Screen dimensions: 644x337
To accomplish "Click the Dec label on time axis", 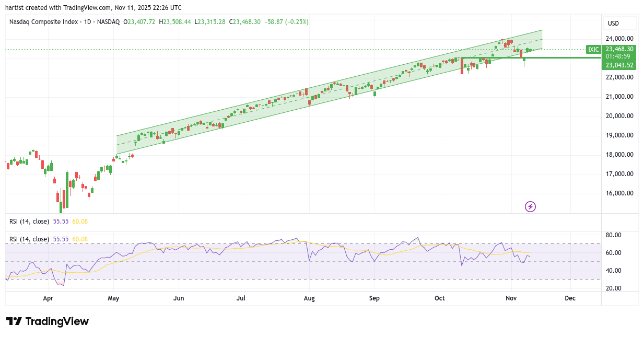I will (x=570, y=298).
